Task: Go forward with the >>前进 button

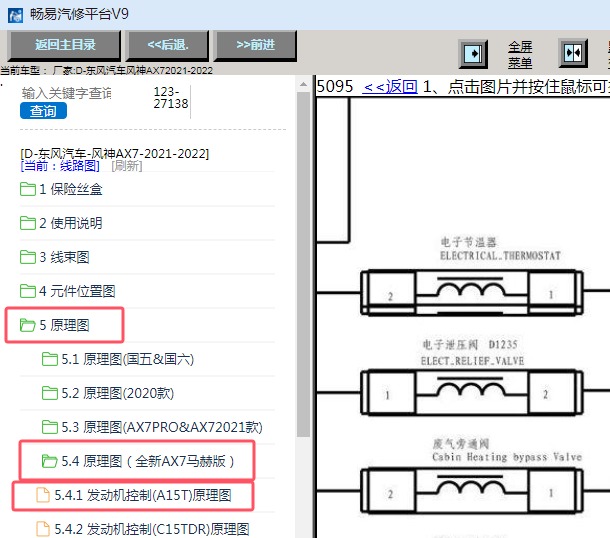Action: click(255, 45)
